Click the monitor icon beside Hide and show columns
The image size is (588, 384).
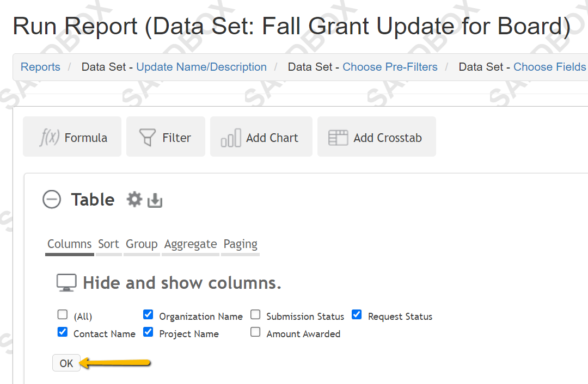point(66,283)
